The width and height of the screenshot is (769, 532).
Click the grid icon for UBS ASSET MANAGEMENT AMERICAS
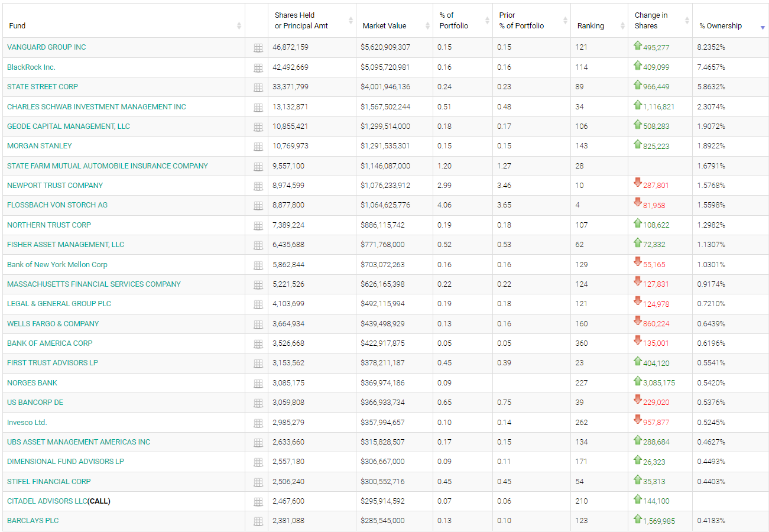(258, 443)
